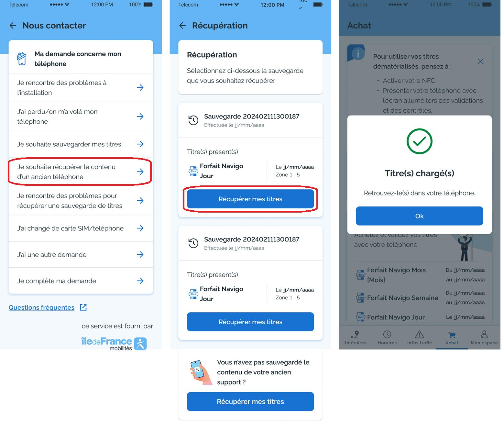Screen dimensions: 504x421
Task: Select the Achat cart icon
Action: coord(452,335)
